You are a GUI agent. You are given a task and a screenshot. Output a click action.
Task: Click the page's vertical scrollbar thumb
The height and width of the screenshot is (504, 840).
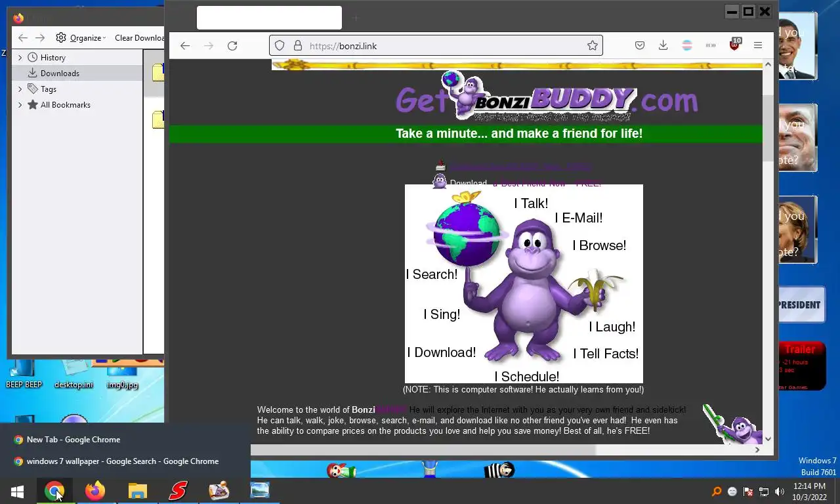(x=768, y=128)
